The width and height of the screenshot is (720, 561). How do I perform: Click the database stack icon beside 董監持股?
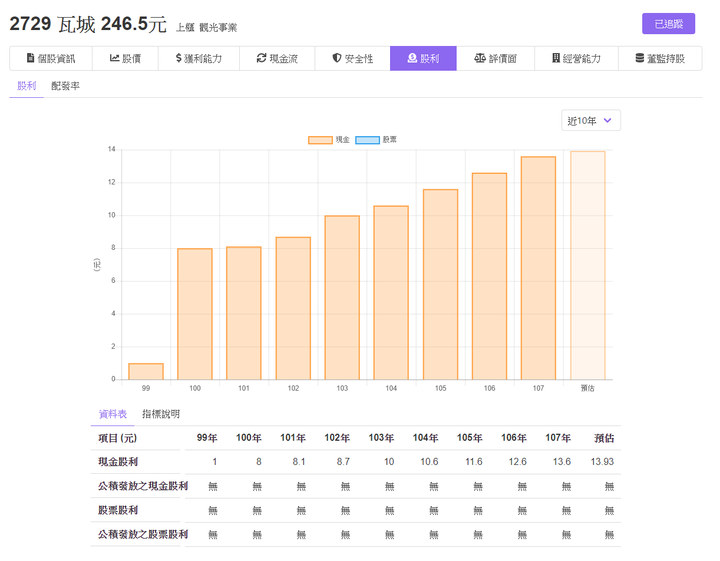pyautogui.click(x=640, y=58)
